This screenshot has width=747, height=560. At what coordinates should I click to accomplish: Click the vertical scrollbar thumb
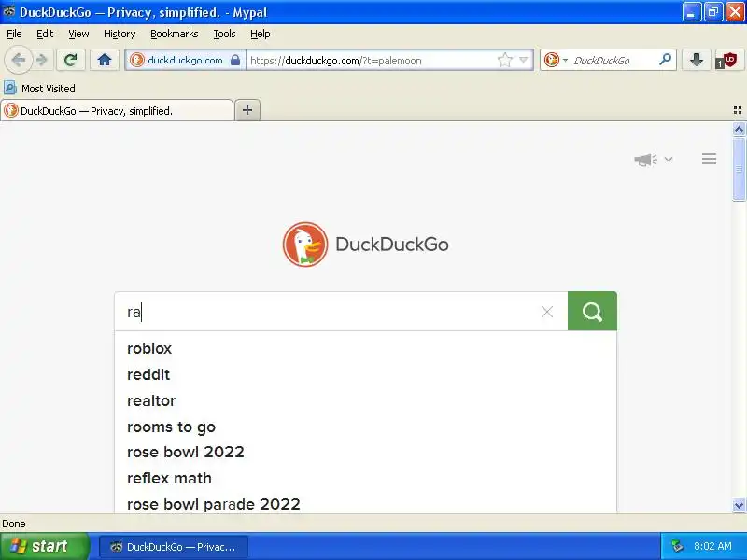739,169
